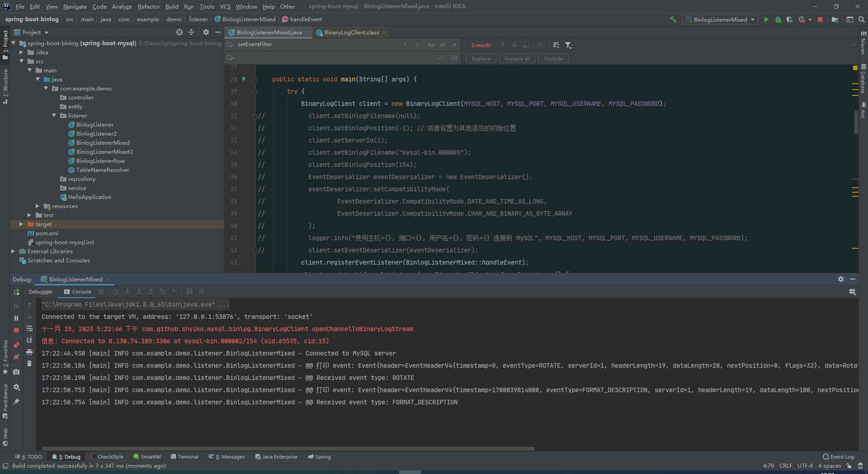Click the Replace all button
This screenshot has height=474, width=868.
(517, 59)
